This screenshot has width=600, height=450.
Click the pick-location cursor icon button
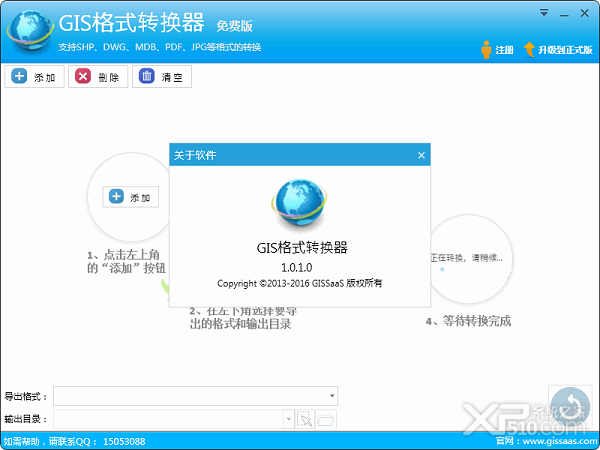(x=305, y=419)
